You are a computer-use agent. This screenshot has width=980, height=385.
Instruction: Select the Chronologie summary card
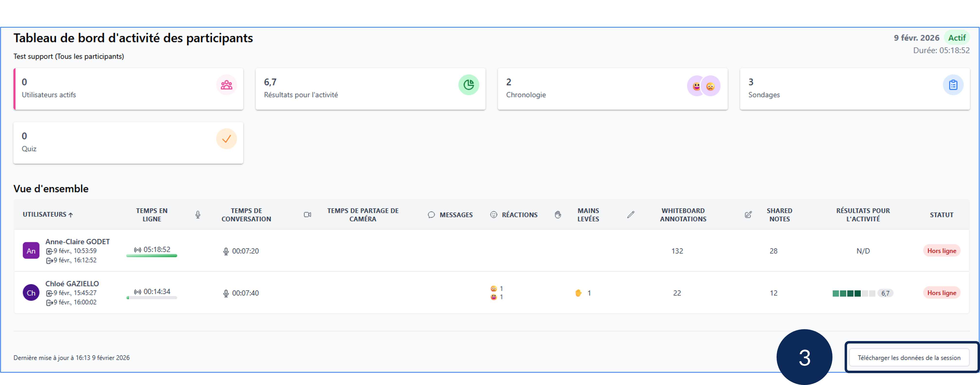(x=594, y=89)
